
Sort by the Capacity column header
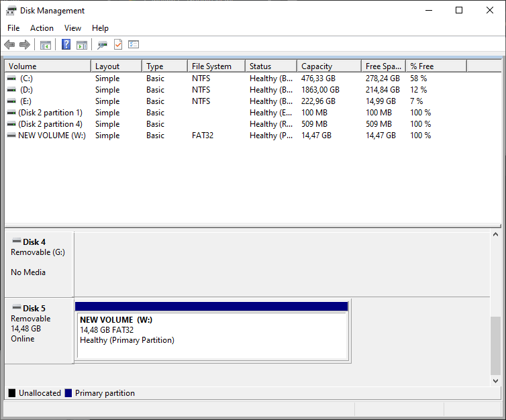click(329, 66)
